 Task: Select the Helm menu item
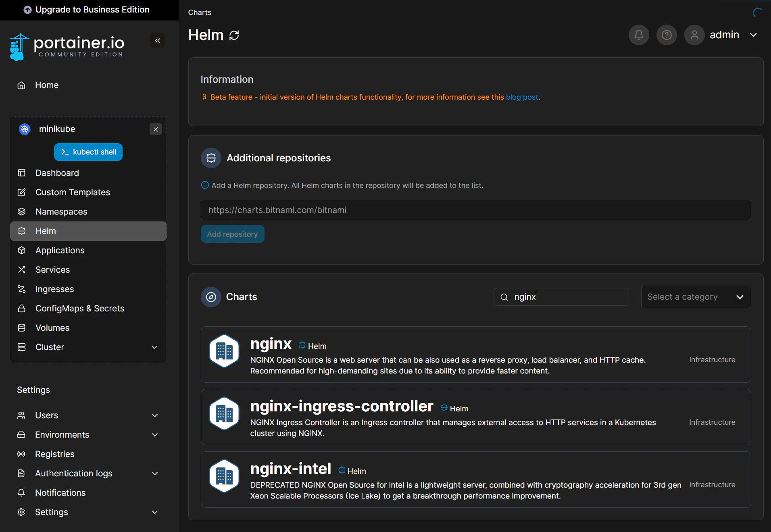88,231
